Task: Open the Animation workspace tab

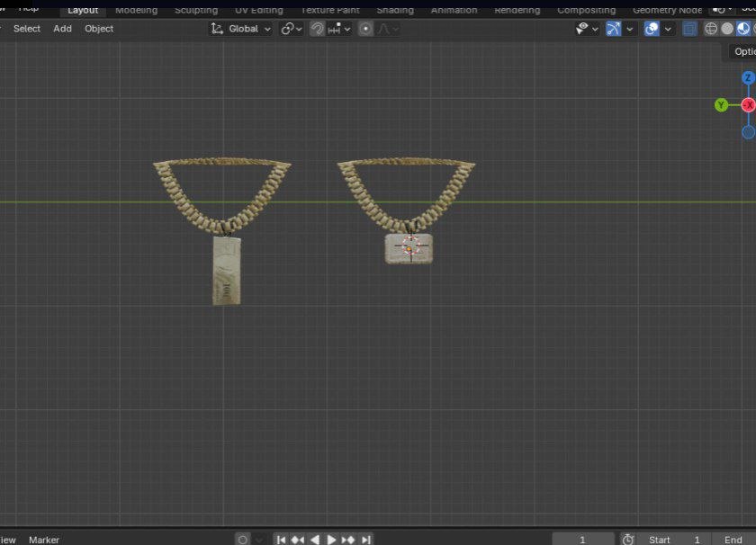Action: coord(454,10)
